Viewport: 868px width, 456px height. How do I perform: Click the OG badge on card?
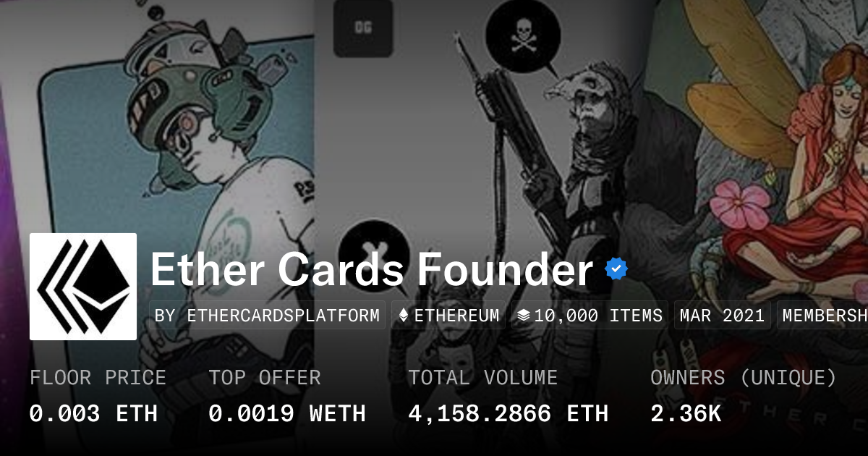click(362, 28)
